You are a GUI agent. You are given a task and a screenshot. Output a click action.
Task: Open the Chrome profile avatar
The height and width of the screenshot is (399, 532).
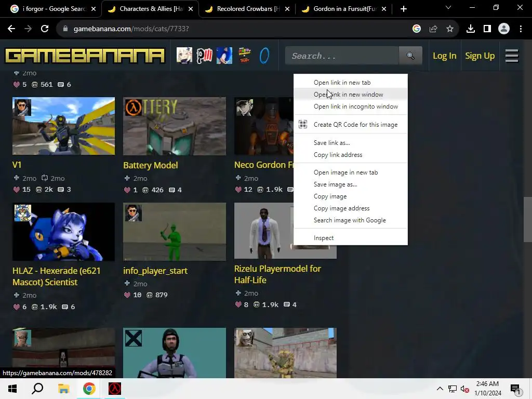pyautogui.click(x=504, y=29)
